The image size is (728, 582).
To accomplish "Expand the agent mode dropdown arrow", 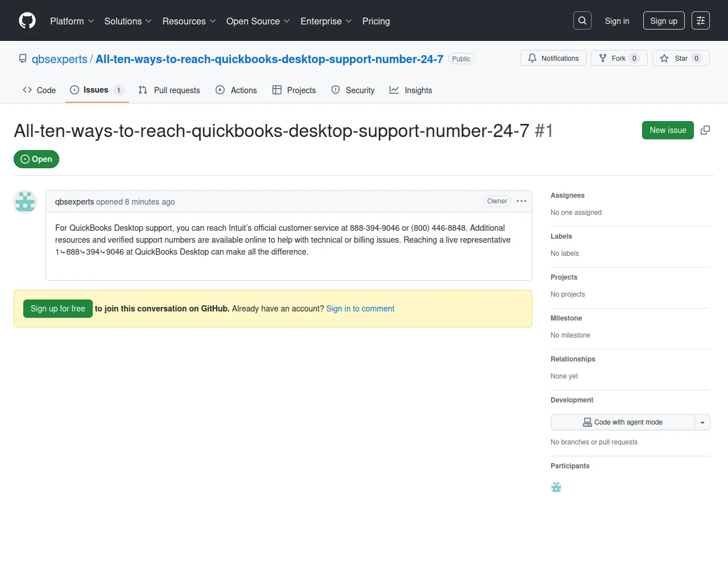I will tap(702, 422).
